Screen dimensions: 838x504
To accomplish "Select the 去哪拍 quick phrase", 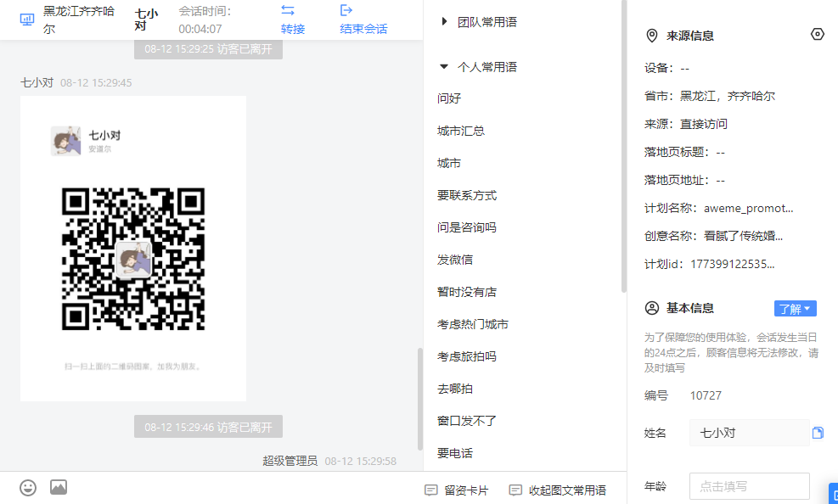I will [x=455, y=389].
